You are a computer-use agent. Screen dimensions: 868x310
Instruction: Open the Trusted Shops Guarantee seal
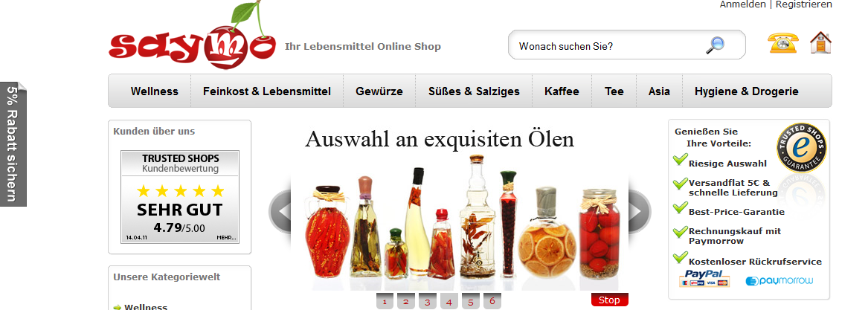click(x=801, y=148)
